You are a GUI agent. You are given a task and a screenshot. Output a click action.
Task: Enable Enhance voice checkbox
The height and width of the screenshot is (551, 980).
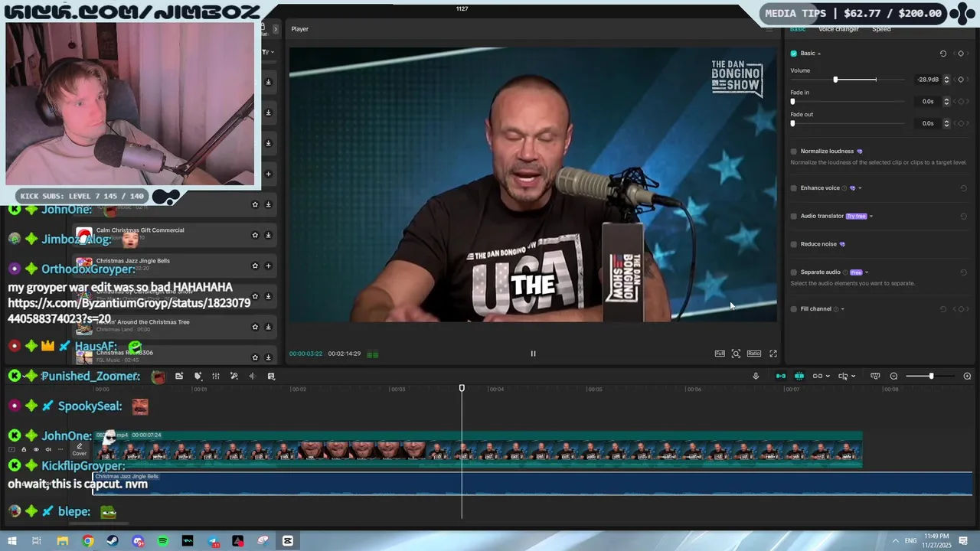(x=793, y=188)
